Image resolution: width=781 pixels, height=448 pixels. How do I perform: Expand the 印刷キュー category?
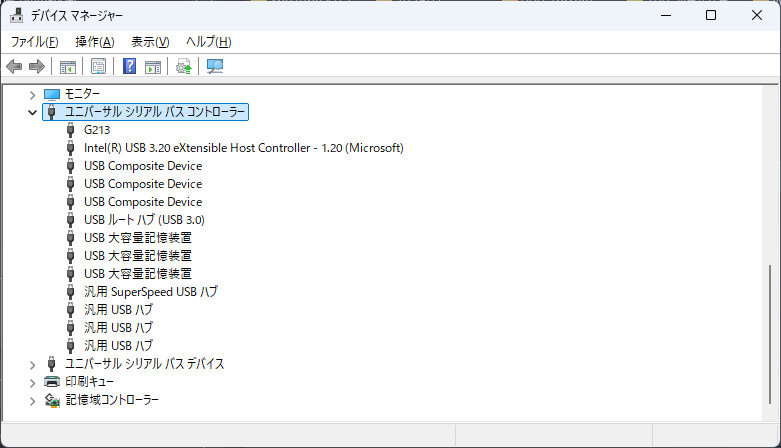[x=33, y=382]
